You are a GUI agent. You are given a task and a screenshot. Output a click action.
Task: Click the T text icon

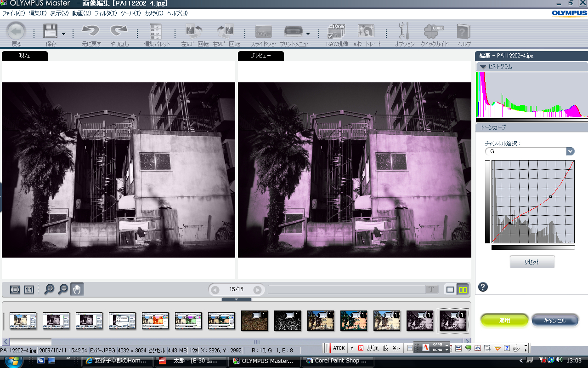click(431, 289)
